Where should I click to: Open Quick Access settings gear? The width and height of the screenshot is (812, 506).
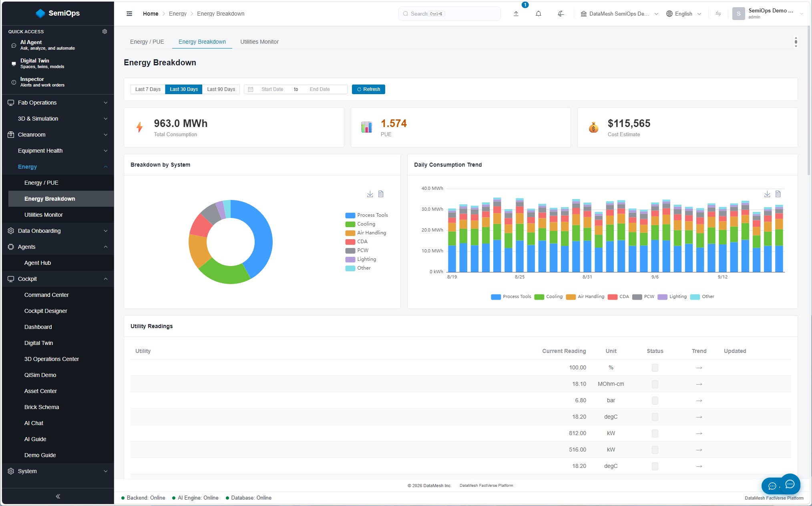tap(105, 31)
